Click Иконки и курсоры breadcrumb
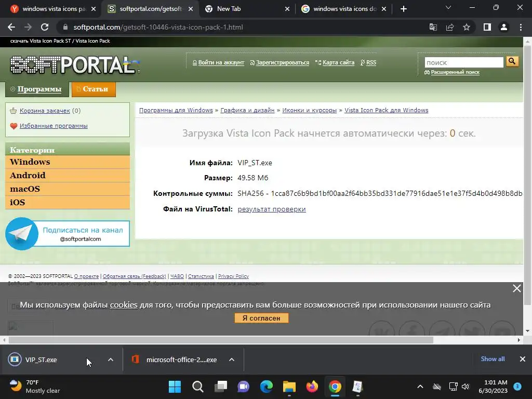Screen dimensions: 532x399 coord(310,110)
